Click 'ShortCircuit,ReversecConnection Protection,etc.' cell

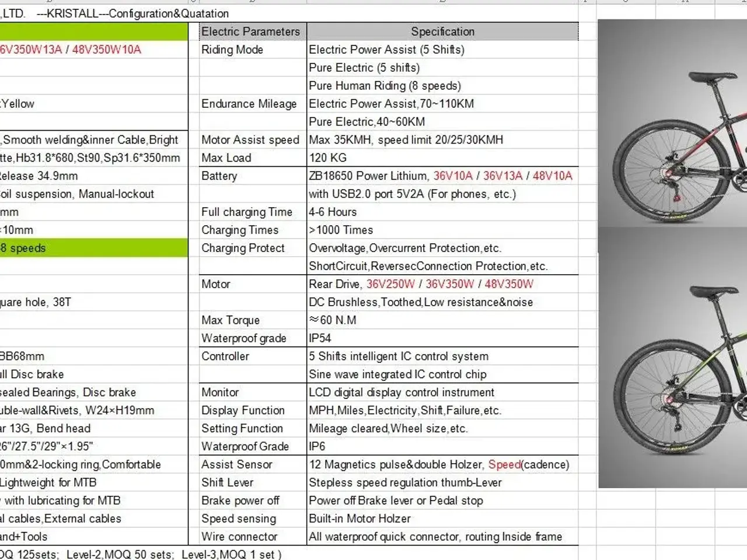[442, 267]
